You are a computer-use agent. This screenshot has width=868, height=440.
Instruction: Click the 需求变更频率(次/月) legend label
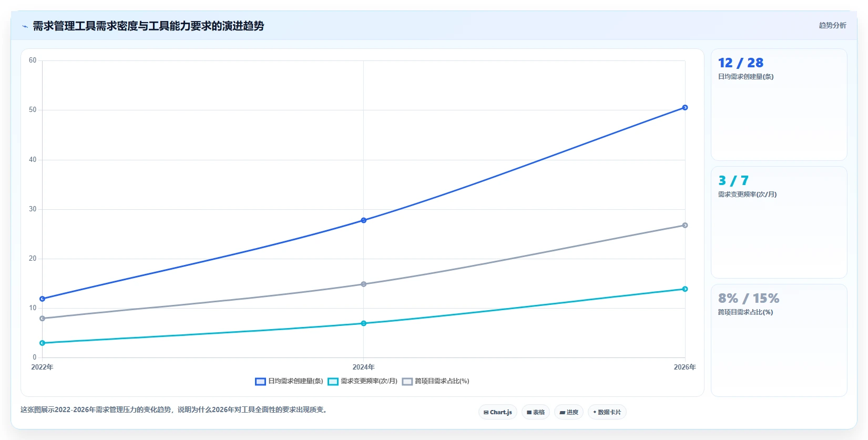pyautogui.click(x=369, y=381)
